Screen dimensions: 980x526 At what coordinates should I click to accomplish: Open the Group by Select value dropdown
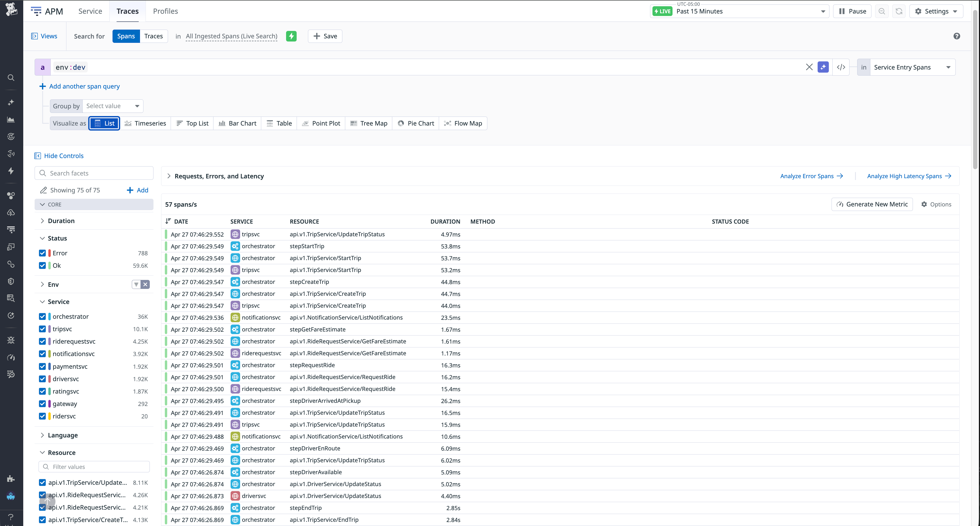pos(113,106)
